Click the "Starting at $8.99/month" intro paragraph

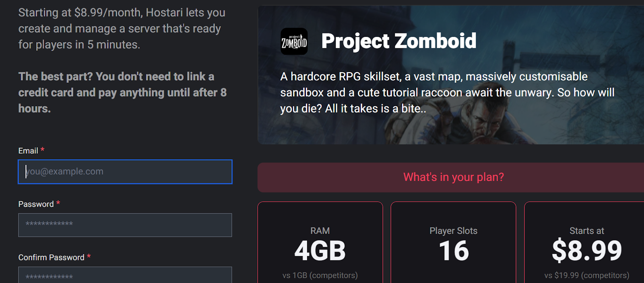[122, 29]
